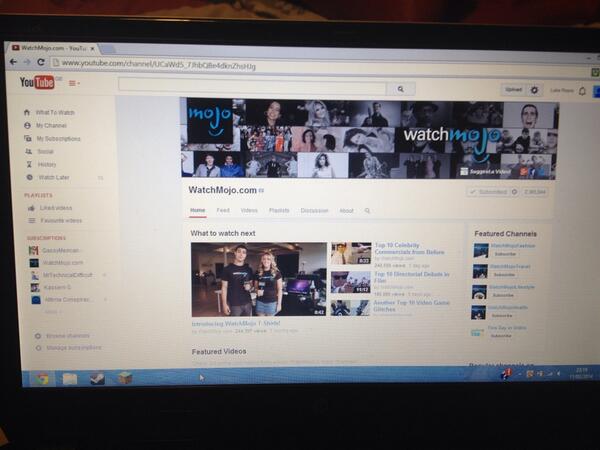Open File Explorer folder on taskbar

pyautogui.click(x=70, y=379)
